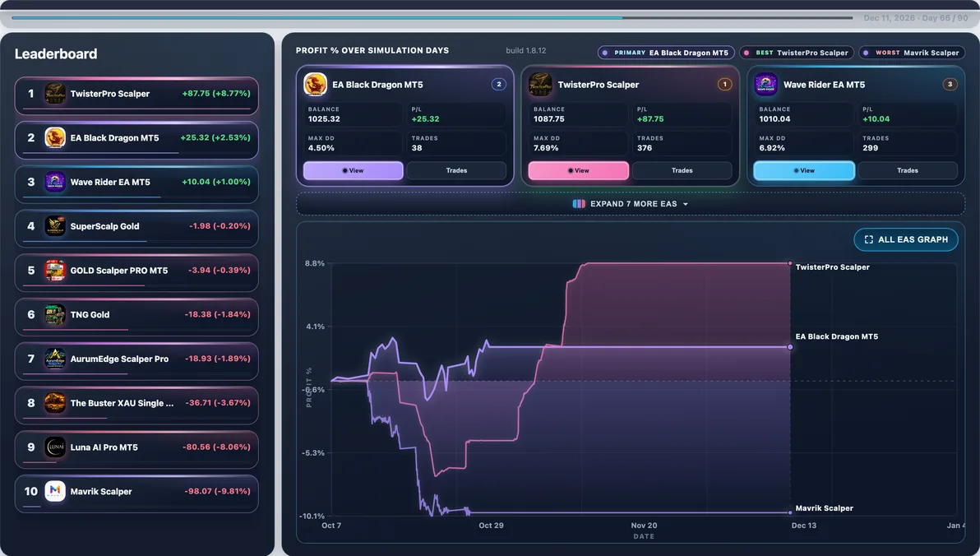Screen dimensions: 980x556
Task: Click EA Black Dragon MT5 end-point marker on chart
Action: (790, 346)
